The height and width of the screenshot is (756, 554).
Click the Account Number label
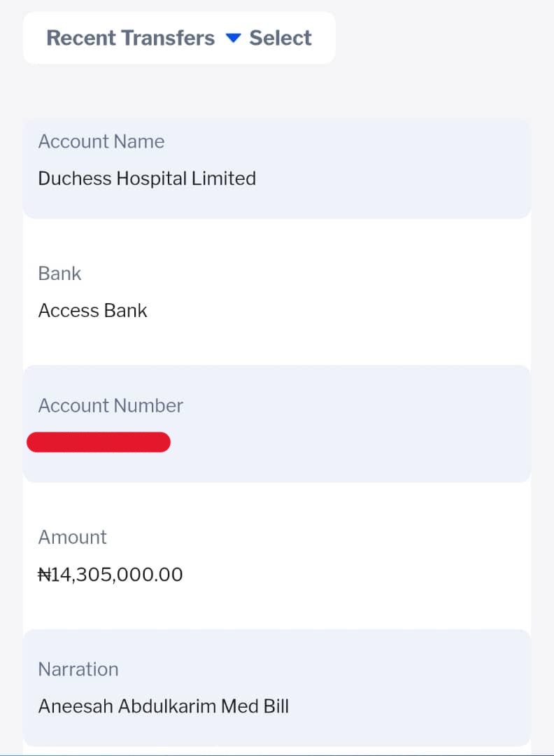[x=111, y=406]
